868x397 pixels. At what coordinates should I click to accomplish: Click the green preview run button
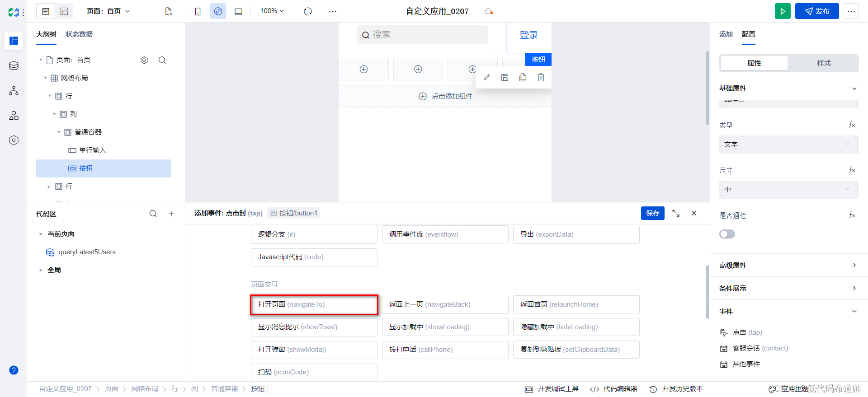(783, 11)
